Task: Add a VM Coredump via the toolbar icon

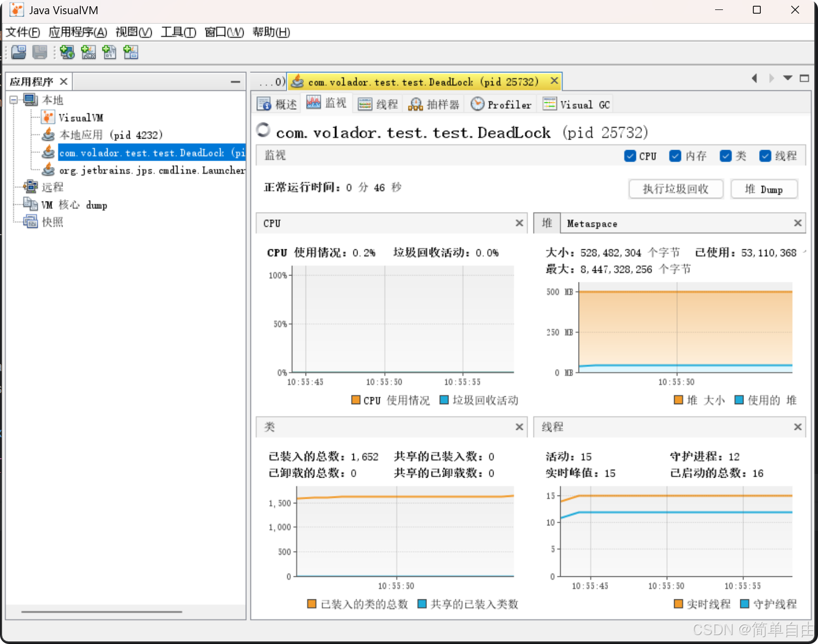Action: point(109,52)
